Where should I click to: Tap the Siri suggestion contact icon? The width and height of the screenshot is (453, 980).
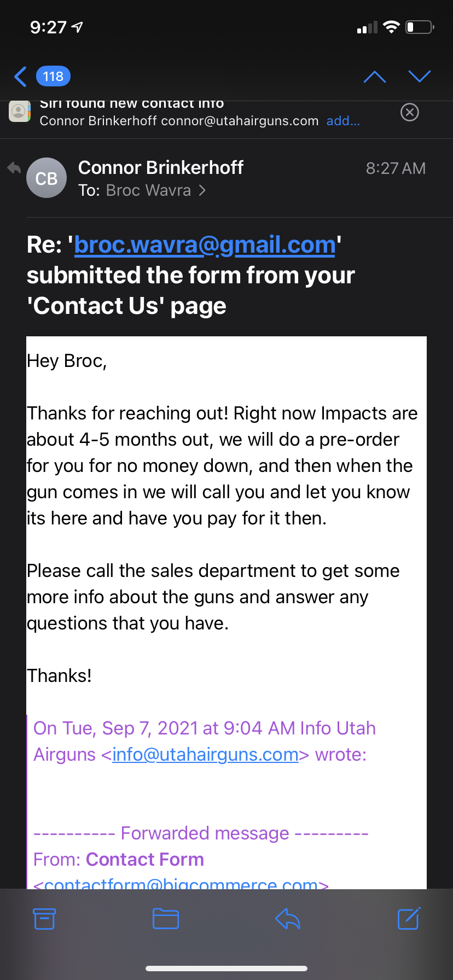[20, 112]
